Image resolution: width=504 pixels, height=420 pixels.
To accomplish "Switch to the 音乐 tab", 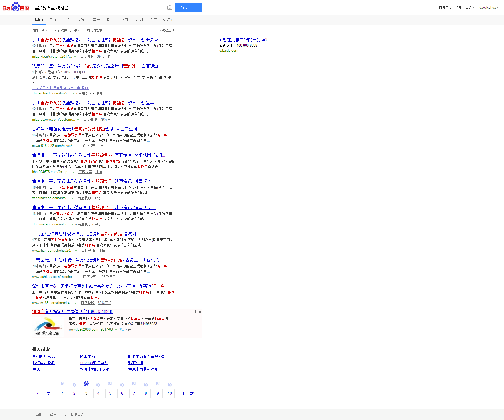I will pyautogui.click(x=96, y=20).
